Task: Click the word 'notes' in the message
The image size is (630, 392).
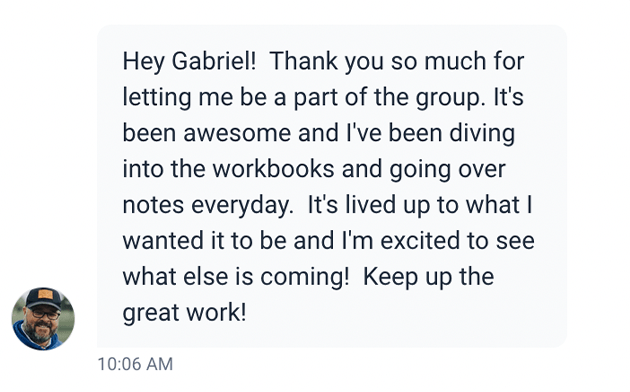Action: 153,205
